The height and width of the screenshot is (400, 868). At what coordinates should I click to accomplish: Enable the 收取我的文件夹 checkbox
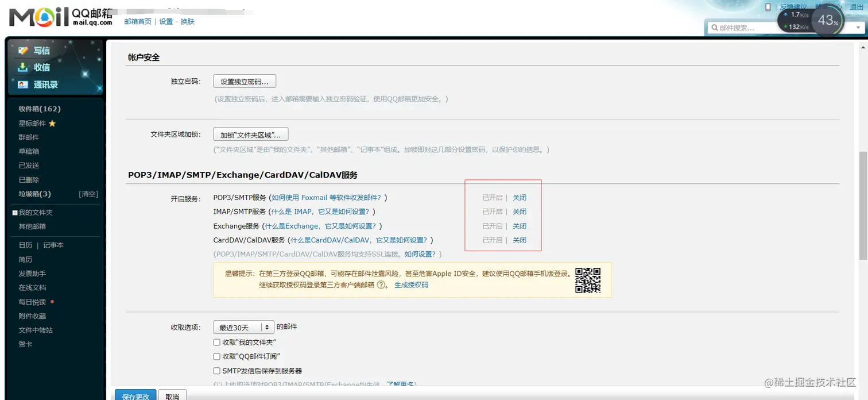click(216, 341)
